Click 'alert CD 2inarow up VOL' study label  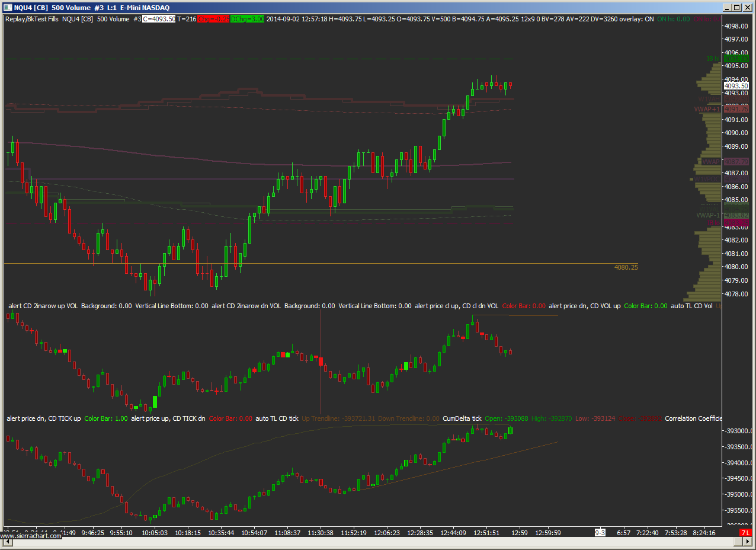43,306
